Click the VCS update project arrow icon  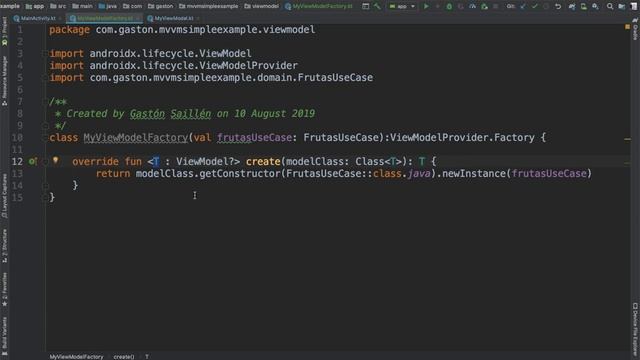point(523,6)
